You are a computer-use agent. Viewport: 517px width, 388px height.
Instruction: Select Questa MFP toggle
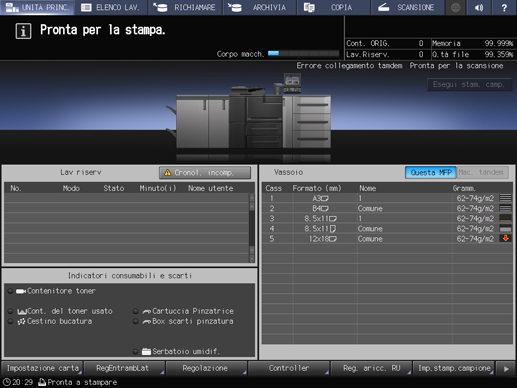430,172
